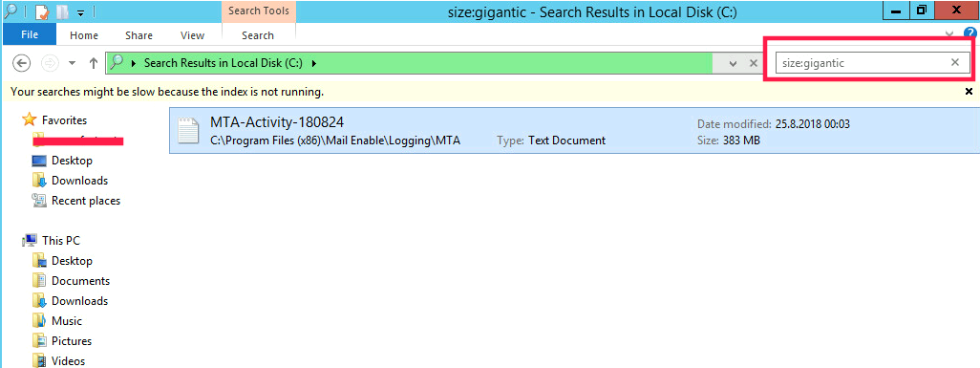
Task: Switch to the View ribbon tab
Action: point(193,35)
